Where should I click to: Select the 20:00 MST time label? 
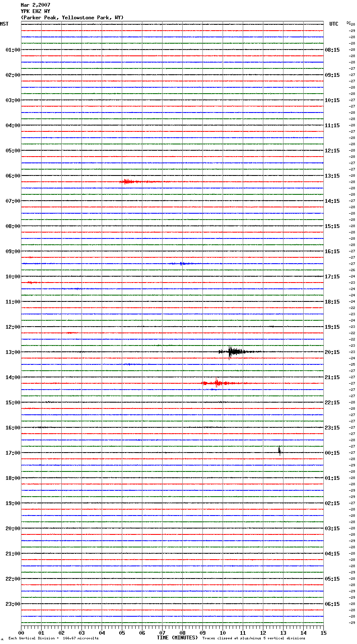pos(13,529)
